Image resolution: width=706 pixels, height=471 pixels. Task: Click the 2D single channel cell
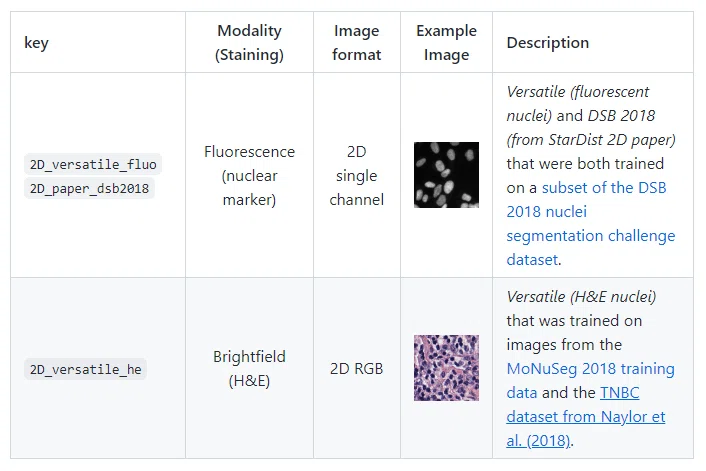357,175
